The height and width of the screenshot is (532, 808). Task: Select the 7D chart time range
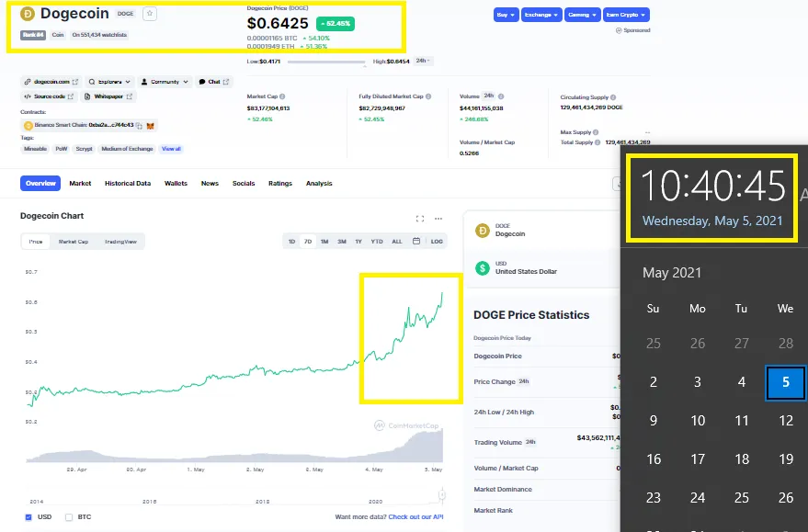click(x=308, y=241)
